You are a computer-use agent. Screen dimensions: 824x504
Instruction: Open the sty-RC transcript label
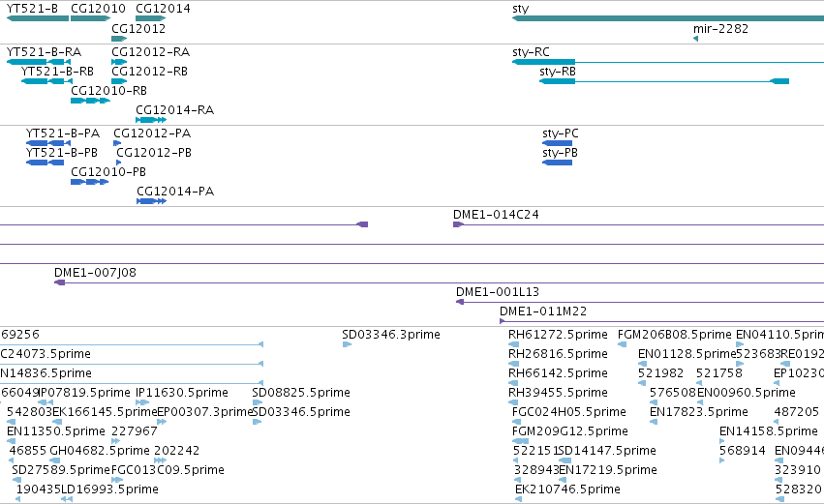pos(531,52)
